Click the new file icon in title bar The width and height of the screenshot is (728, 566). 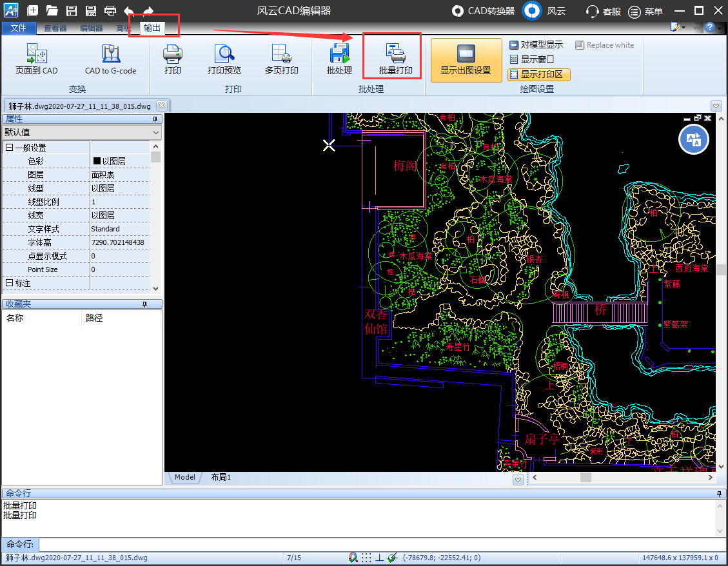coord(32,10)
